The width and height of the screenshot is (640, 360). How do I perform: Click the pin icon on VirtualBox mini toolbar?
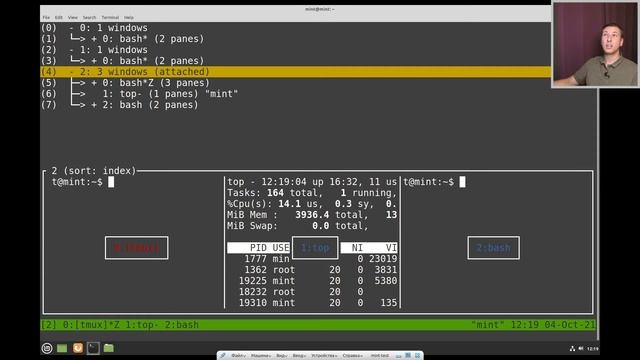pyautogui.click(x=223, y=356)
